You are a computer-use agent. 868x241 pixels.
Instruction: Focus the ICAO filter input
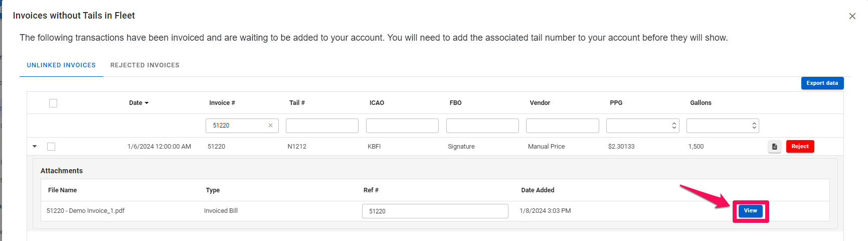pyautogui.click(x=402, y=126)
